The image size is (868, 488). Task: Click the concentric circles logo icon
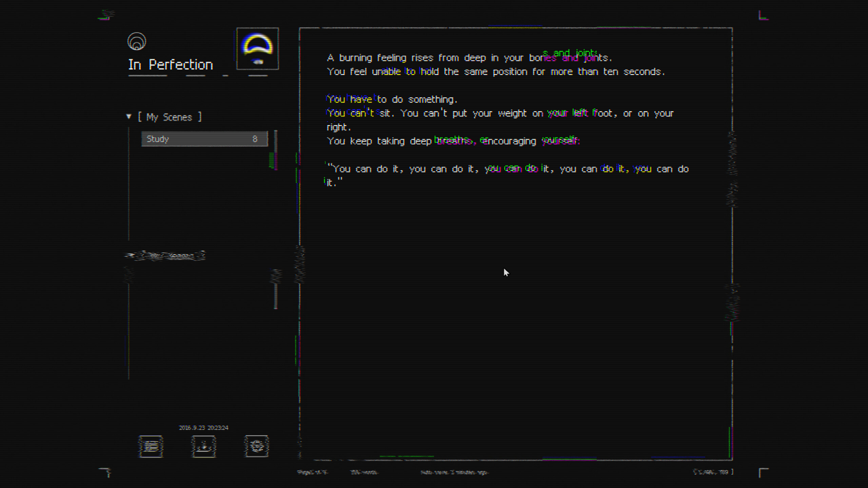tap(137, 41)
